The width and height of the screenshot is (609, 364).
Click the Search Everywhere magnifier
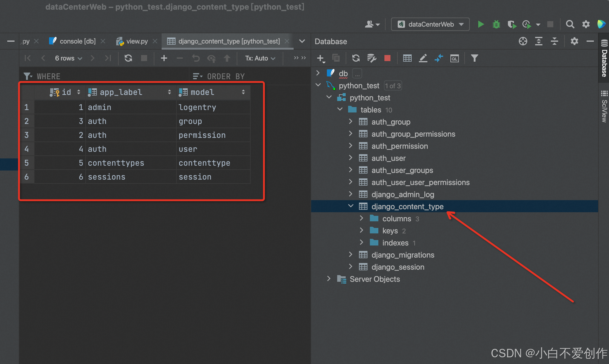(x=570, y=24)
